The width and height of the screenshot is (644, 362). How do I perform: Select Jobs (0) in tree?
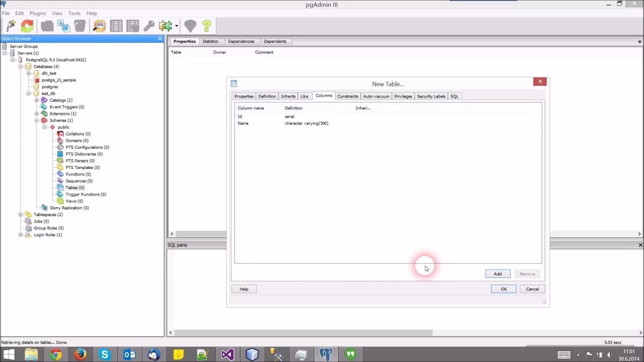[41, 221]
